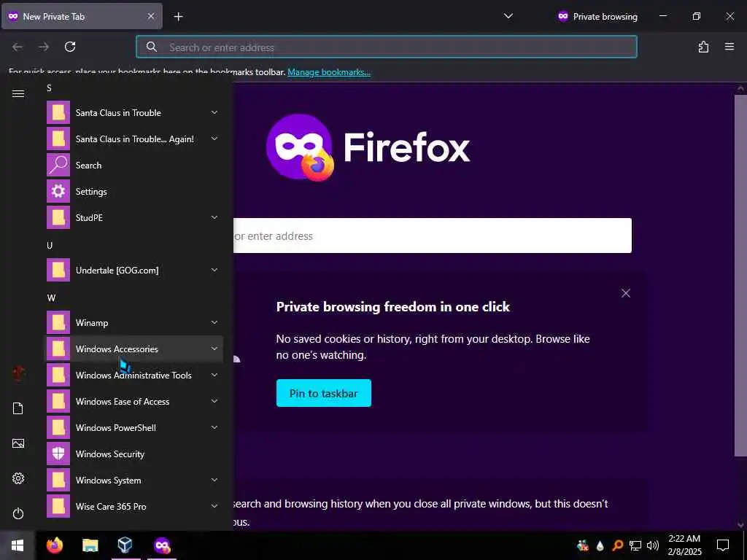Image resolution: width=747 pixels, height=560 pixels.
Task: Open a new tab with plus button
Action: (x=178, y=17)
